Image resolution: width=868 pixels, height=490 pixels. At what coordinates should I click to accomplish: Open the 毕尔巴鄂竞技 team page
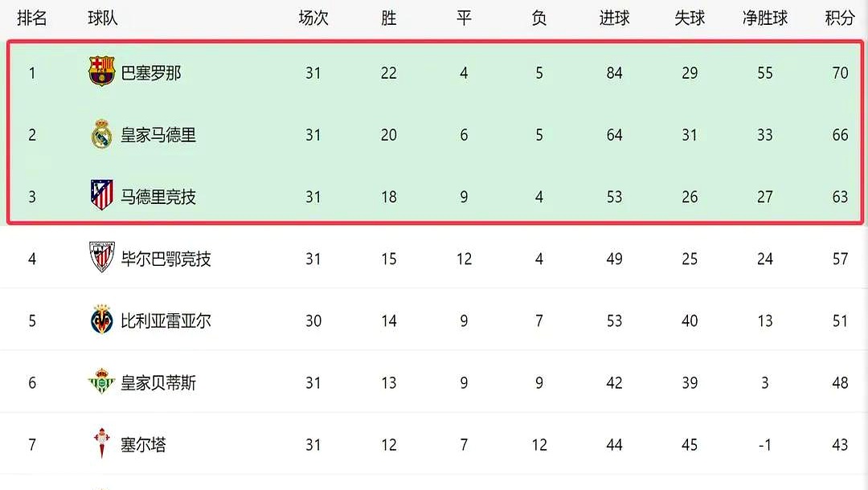pos(166,259)
